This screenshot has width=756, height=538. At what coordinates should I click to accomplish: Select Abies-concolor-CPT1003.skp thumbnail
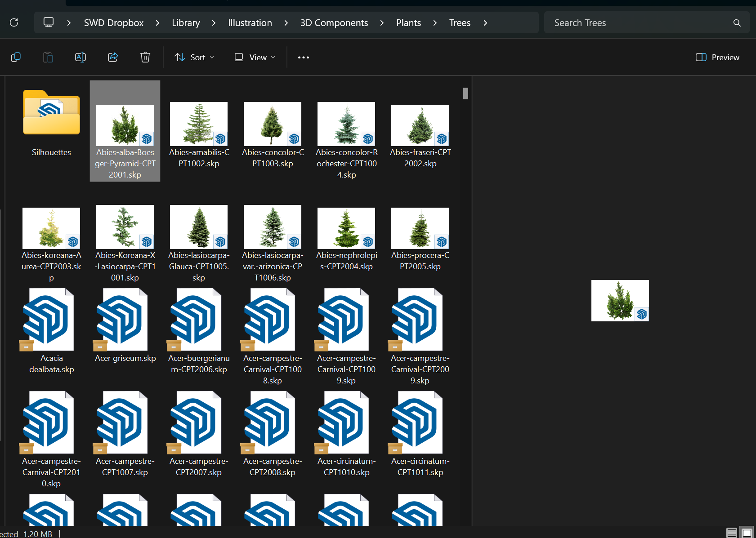point(273,124)
